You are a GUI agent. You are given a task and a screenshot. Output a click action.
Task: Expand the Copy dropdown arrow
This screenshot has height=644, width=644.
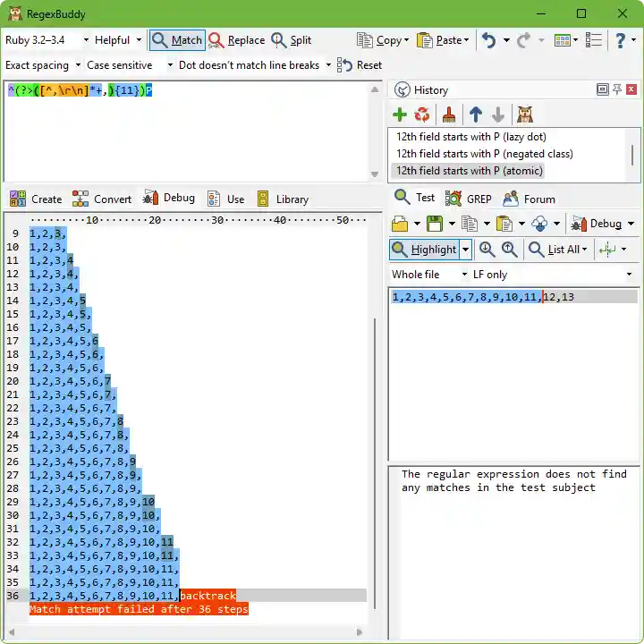(407, 40)
